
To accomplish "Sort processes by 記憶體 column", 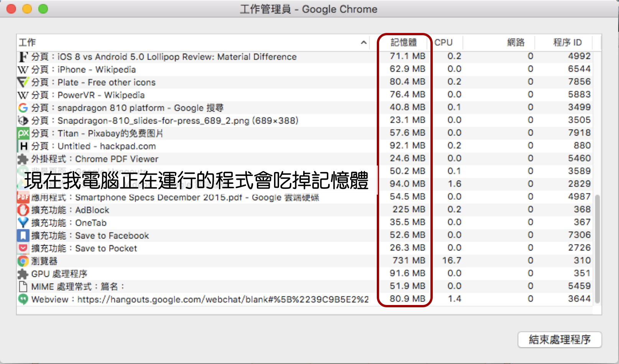I will pyautogui.click(x=404, y=43).
